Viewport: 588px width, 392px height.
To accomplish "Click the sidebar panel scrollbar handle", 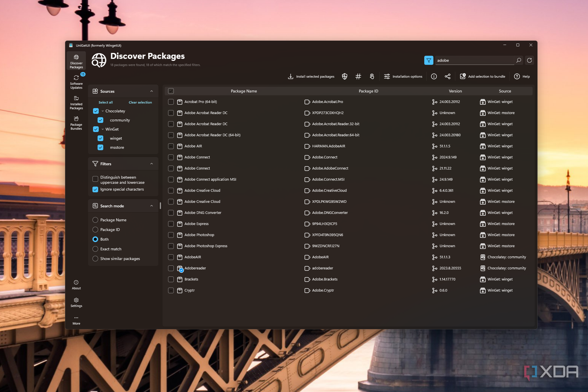I will 160,206.
